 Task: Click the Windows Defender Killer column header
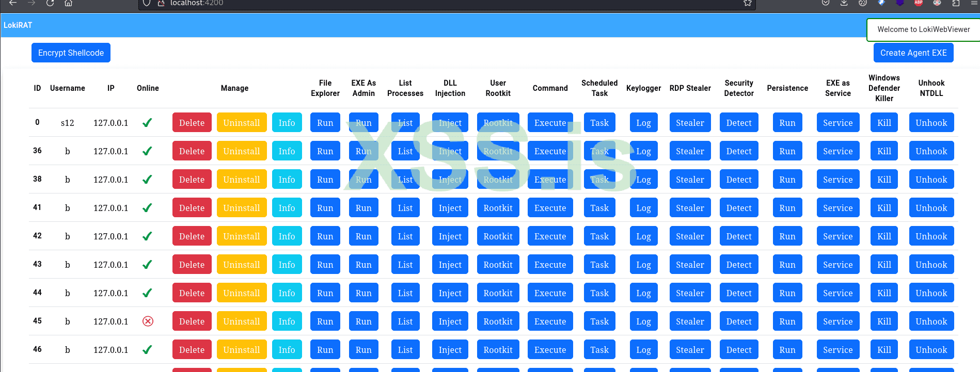click(x=884, y=88)
